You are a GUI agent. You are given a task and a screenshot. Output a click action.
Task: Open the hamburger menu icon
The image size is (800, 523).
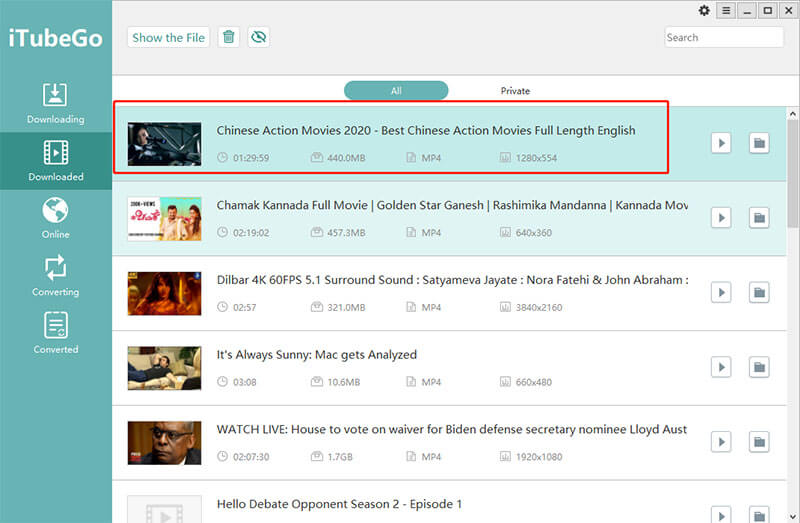click(x=726, y=11)
